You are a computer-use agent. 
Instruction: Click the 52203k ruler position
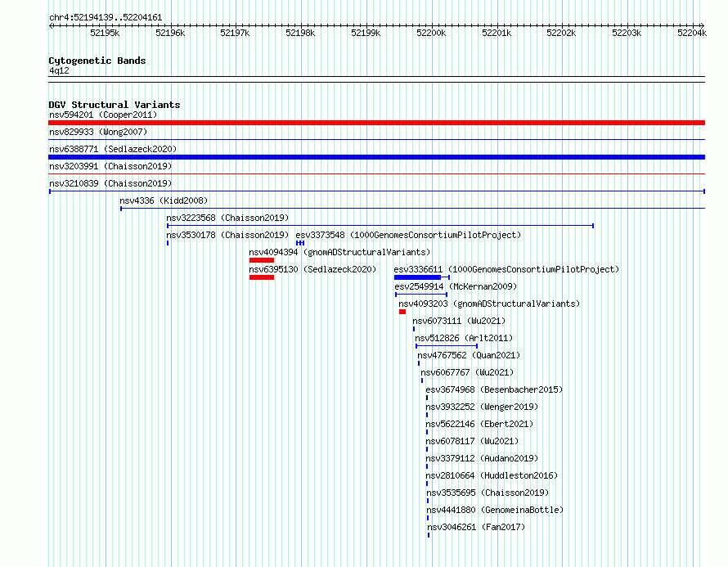tap(627, 33)
